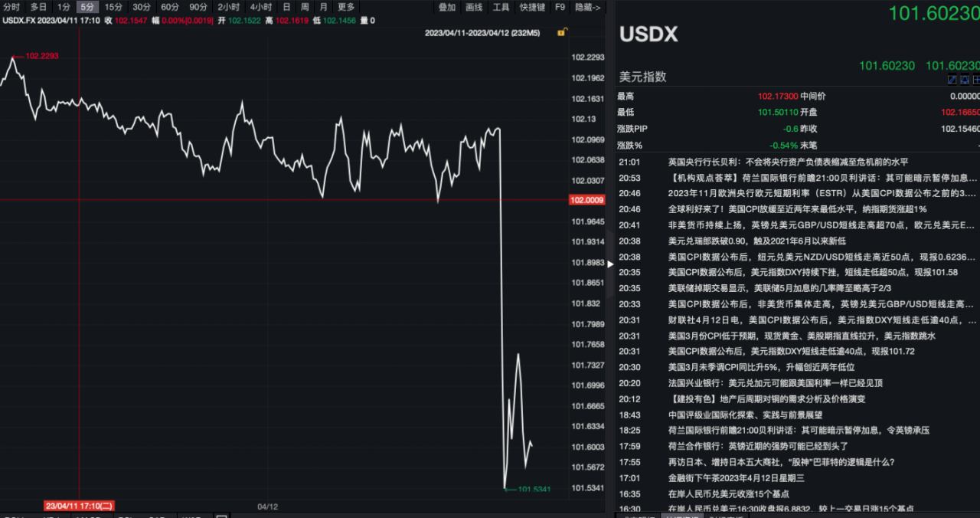Select the 日 daily chart period

click(286, 7)
